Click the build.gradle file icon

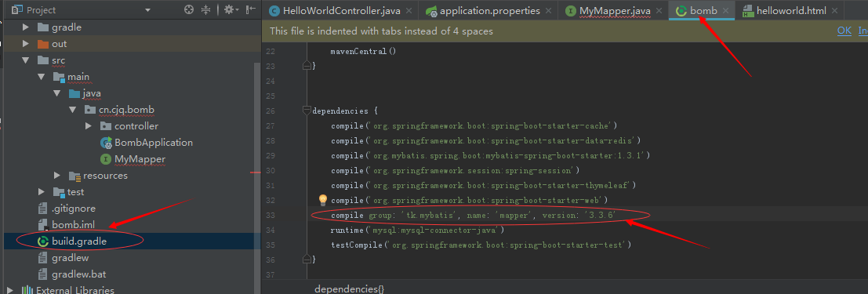[x=42, y=242]
